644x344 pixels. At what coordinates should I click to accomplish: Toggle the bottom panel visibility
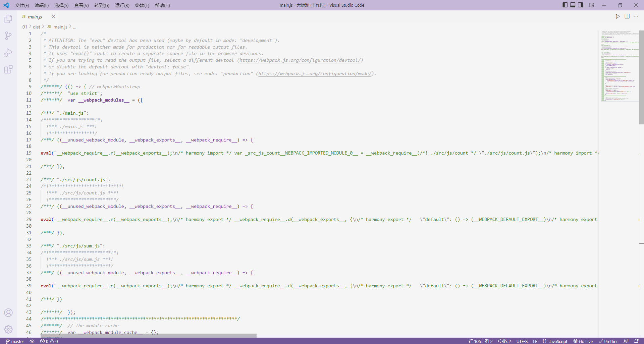[x=573, y=5]
